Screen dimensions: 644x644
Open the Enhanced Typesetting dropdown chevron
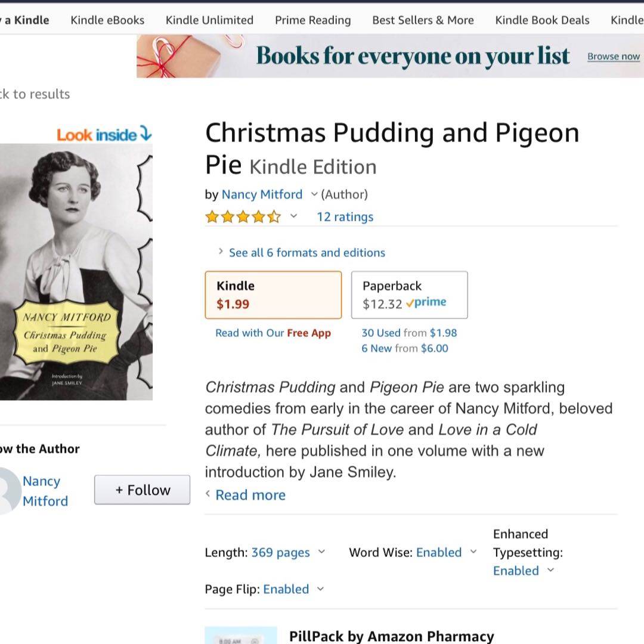point(550,571)
